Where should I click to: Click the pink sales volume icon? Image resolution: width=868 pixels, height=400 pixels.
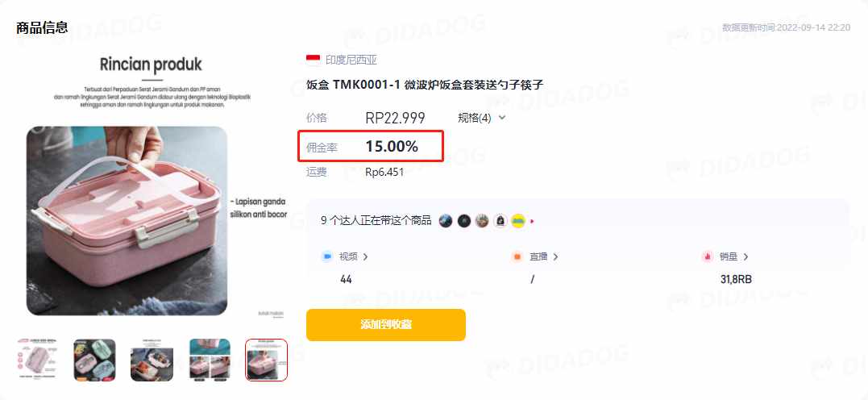pyautogui.click(x=707, y=256)
